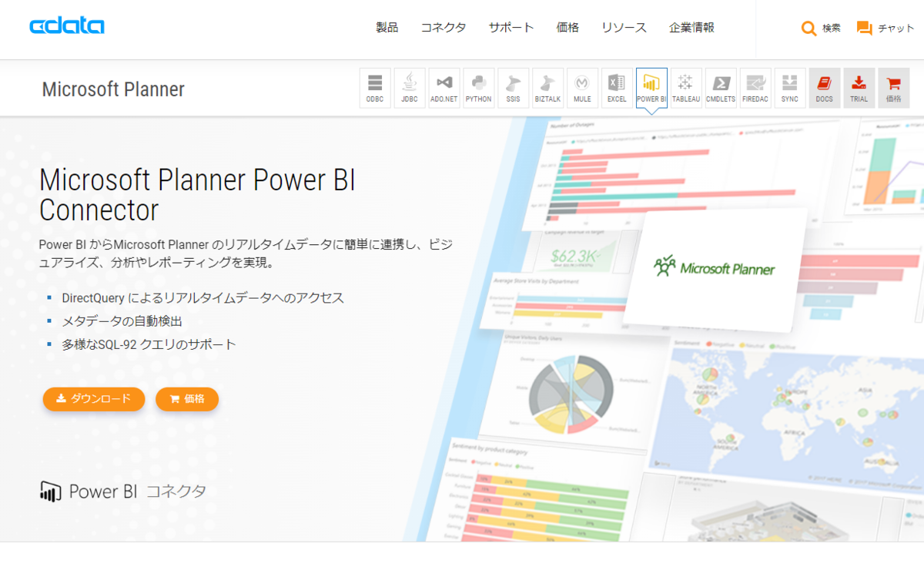Open the red 価格 cart icon
924x567 pixels.
point(894,88)
